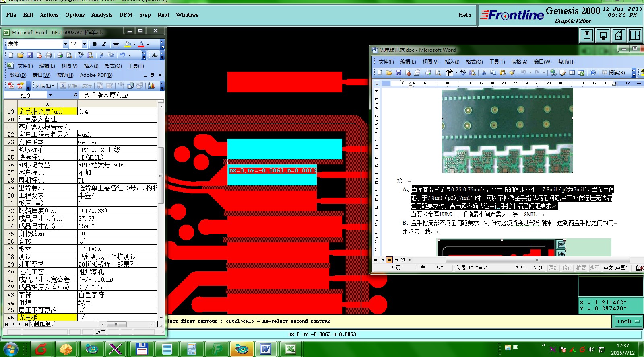Open the Word 简 conversion dropdown arrow
Screen dimensions: 644x357
pyautogui.click(x=456, y=72)
